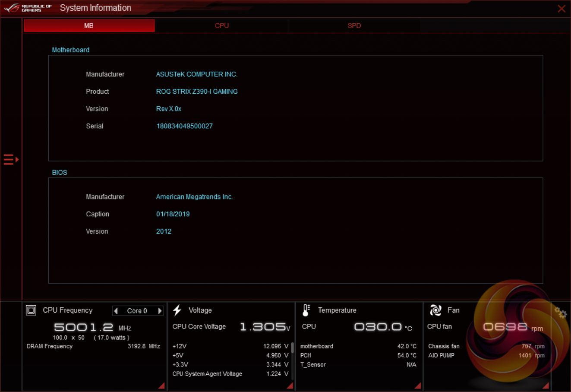Click the BIOS section heading
Image resolution: width=571 pixels, height=392 pixels.
(60, 173)
